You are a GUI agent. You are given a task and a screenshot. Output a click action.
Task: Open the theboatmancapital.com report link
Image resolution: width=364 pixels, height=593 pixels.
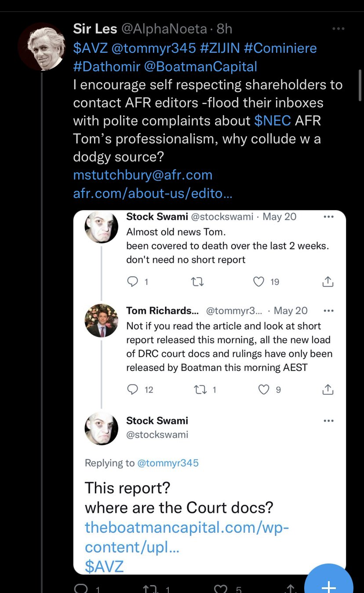coord(186,537)
